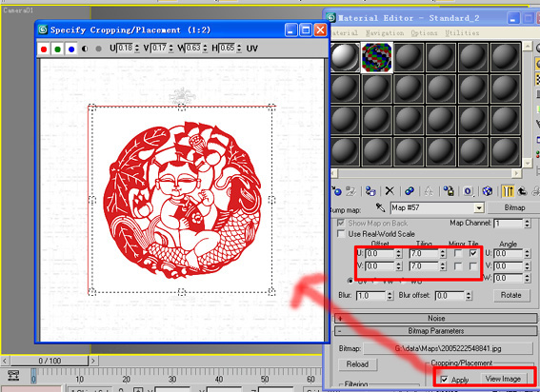The height and width of the screenshot is (392, 540).
Task: Click the 0 / 100 time slider
Action: point(50,361)
